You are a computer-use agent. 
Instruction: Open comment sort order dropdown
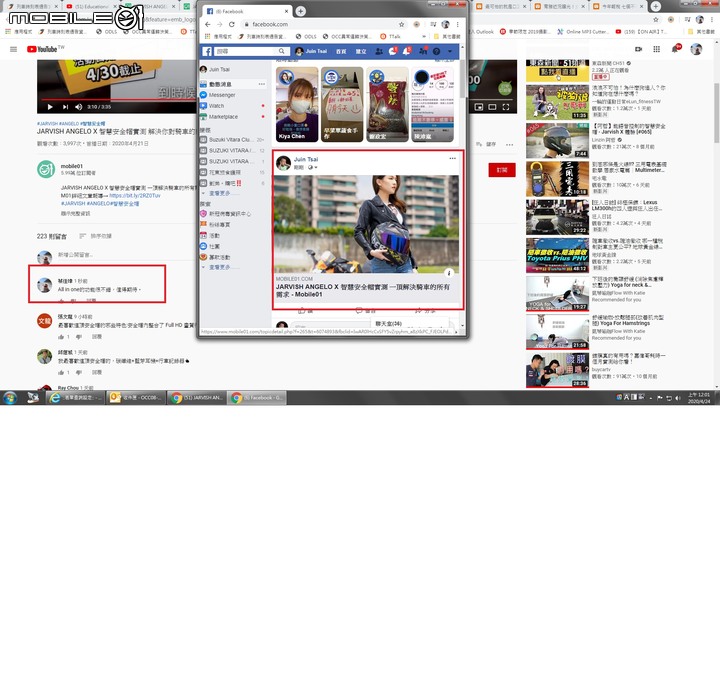(x=96, y=236)
